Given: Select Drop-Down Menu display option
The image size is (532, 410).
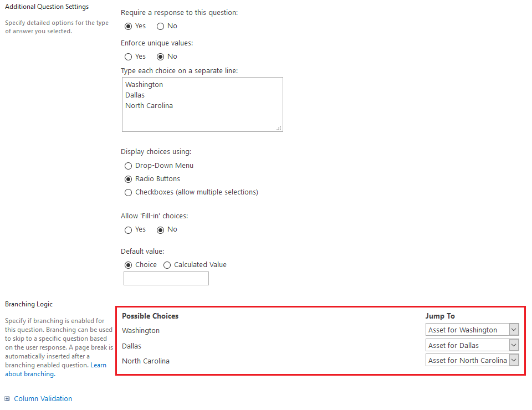Looking at the screenshot, I should click(128, 166).
